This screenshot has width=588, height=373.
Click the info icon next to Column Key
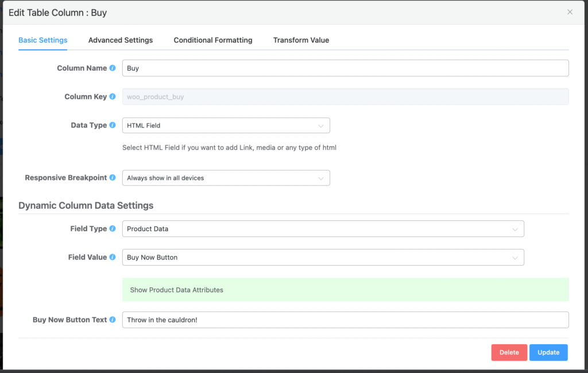[113, 97]
